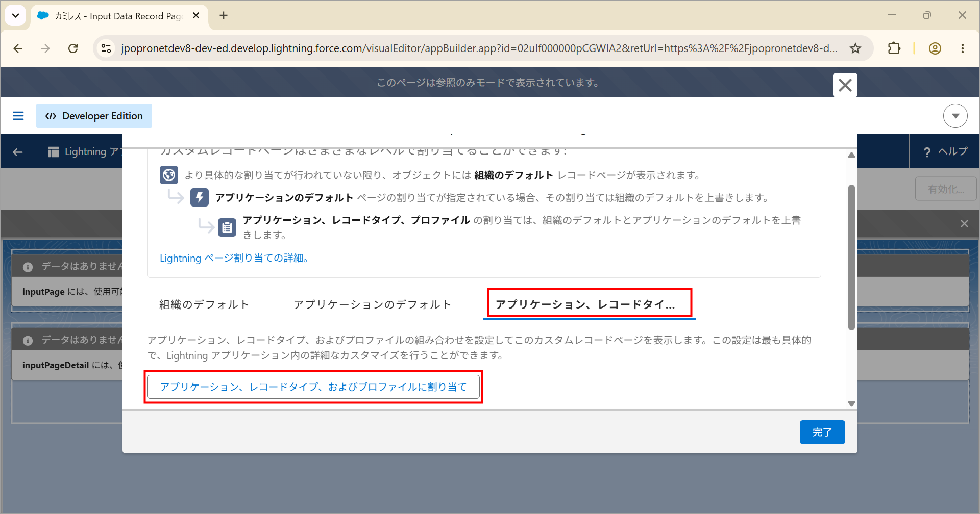980x514 pixels.
Task: Click the lightning bolt app default icon
Action: tap(200, 197)
